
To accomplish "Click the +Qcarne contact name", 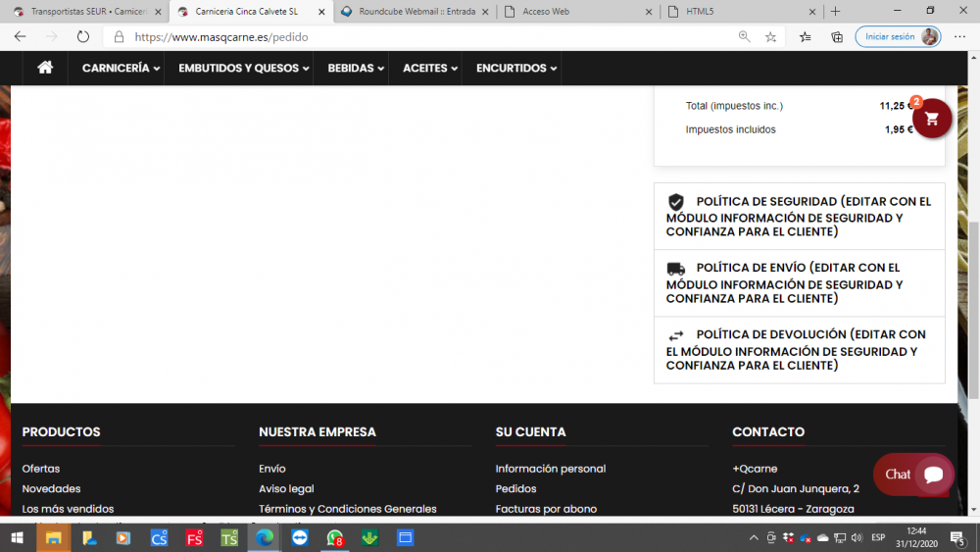I will pyautogui.click(x=755, y=469).
